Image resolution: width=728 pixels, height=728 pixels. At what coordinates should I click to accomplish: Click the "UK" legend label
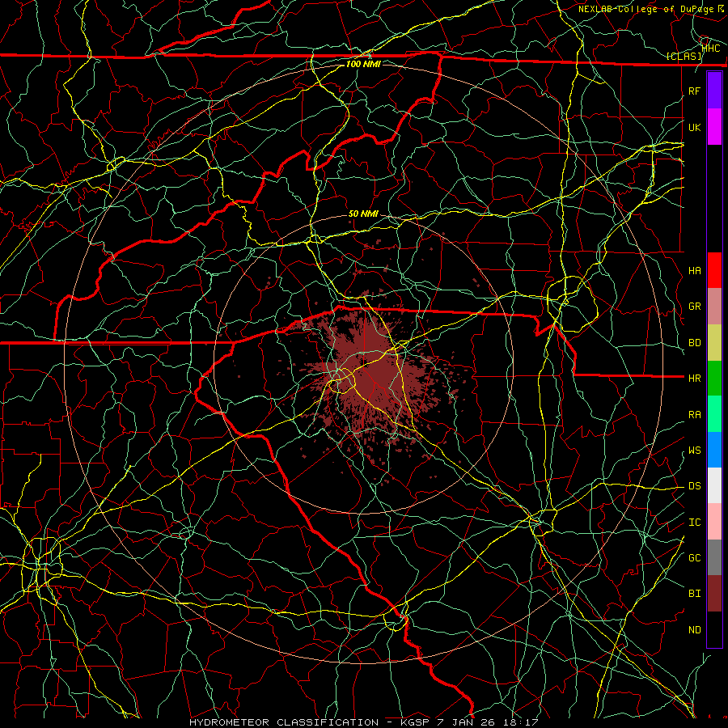(694, 127)
